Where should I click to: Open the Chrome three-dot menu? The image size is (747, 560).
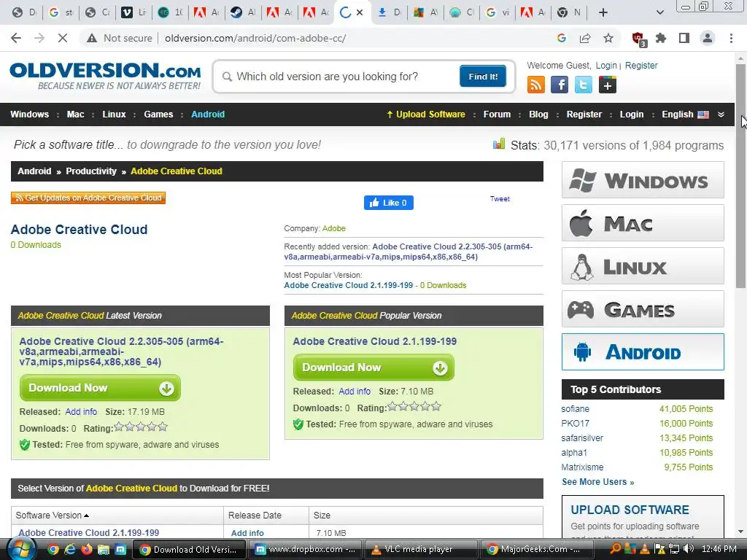click(731, 38)
